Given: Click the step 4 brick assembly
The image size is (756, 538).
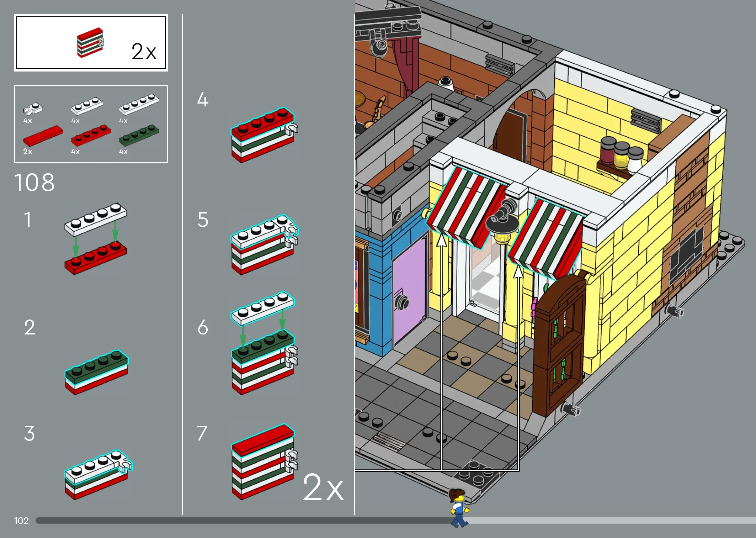Looking at the screenshot, I should [x=264, y=134].
